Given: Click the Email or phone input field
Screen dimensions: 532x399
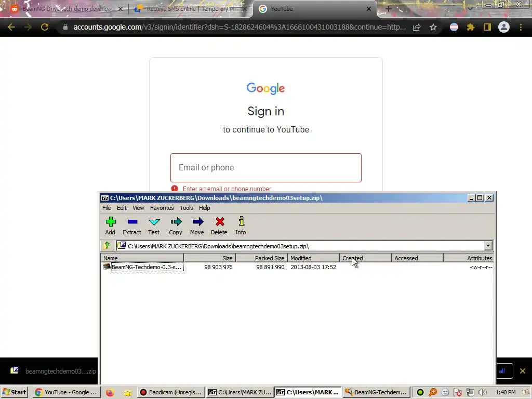Looking at the screenshot, I should click(x=265, y=168).
